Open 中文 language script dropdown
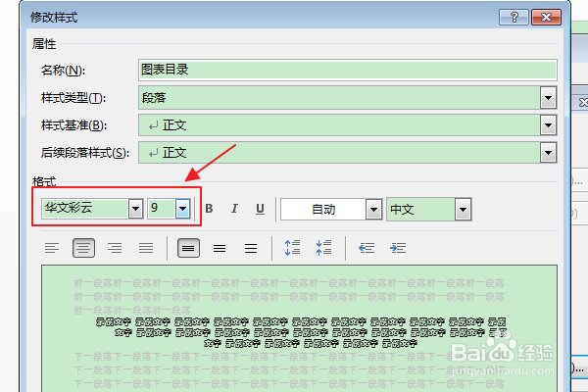This screenshot has height=392, width=588. click(464, 210)
